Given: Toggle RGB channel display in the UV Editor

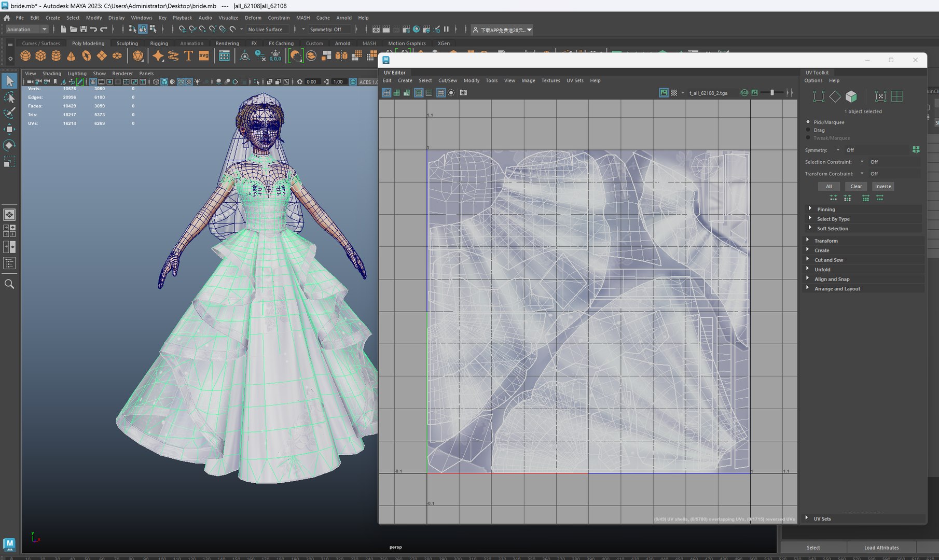Looking at the screenshot, I should pyautogui.click(x=744, y=93).
